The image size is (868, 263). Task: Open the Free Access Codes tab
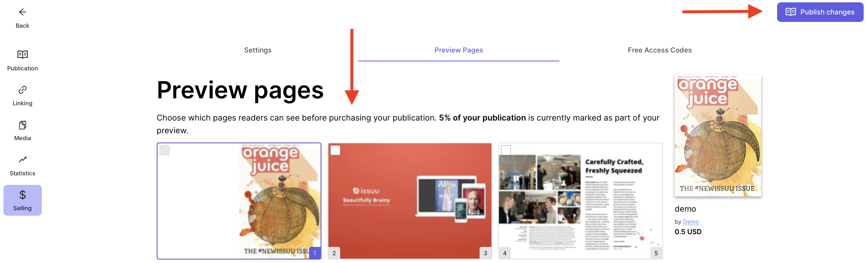click(x=659, y=50)
